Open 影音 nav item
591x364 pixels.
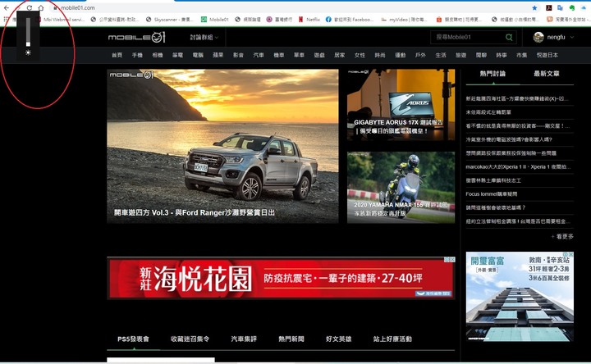coord(238,55)
